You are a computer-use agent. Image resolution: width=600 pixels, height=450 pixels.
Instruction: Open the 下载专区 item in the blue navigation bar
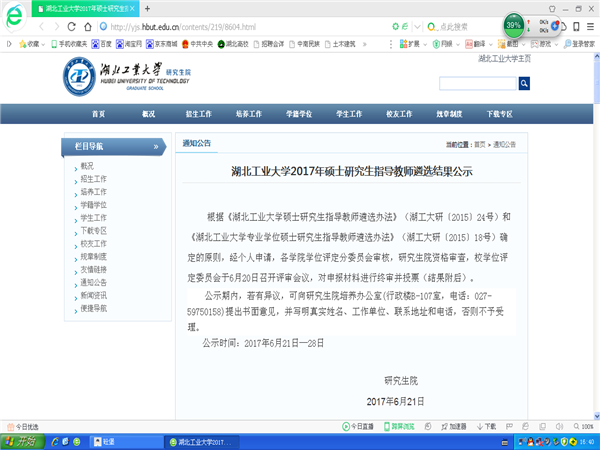tap(499, 114)
